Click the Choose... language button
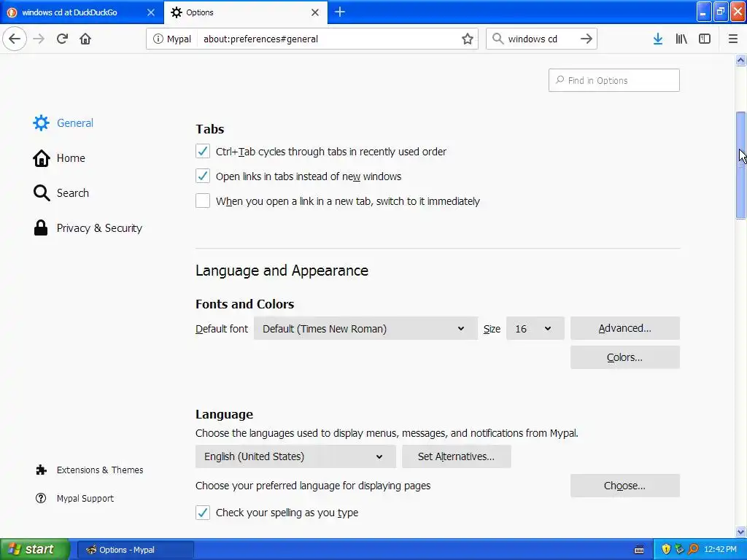The width and height of the screenshot is (747, 560). (x=624, y=486)
